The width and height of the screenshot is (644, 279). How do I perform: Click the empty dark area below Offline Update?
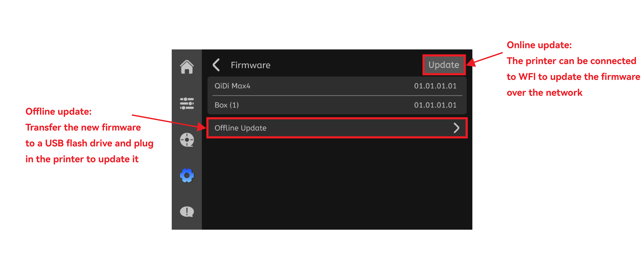tap(337, 184)
